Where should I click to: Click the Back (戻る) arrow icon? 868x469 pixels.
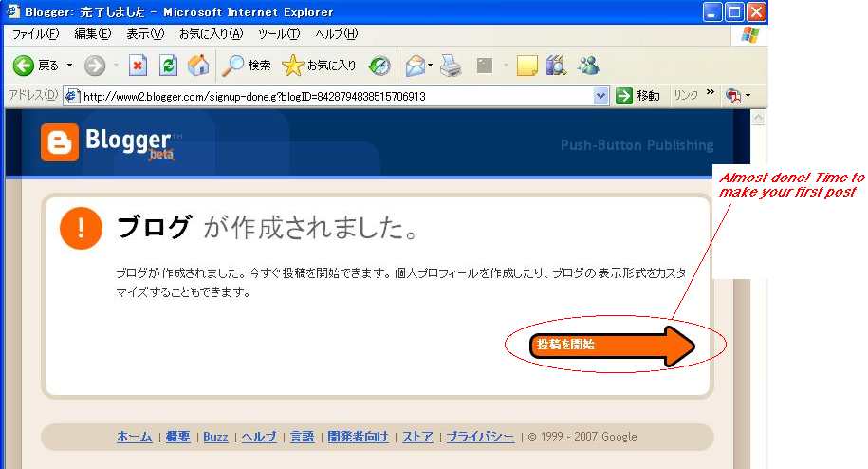[24, 66]
